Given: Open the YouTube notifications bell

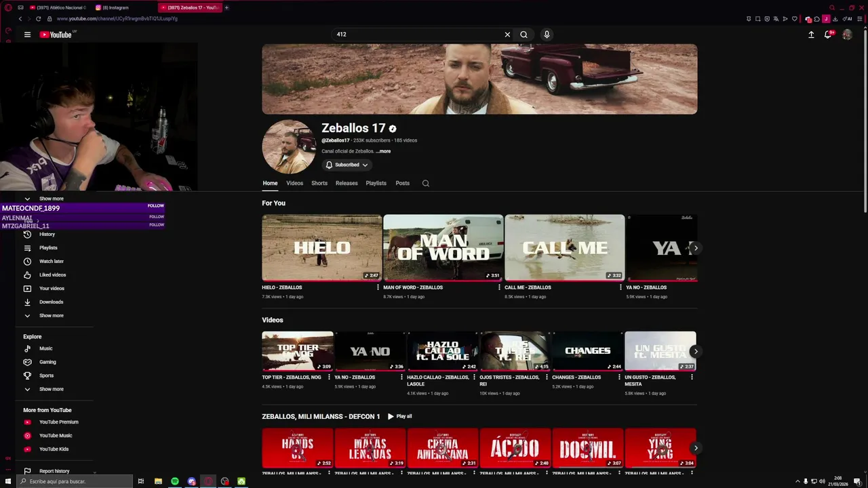Looking at the screenshot, I should 828,35.
